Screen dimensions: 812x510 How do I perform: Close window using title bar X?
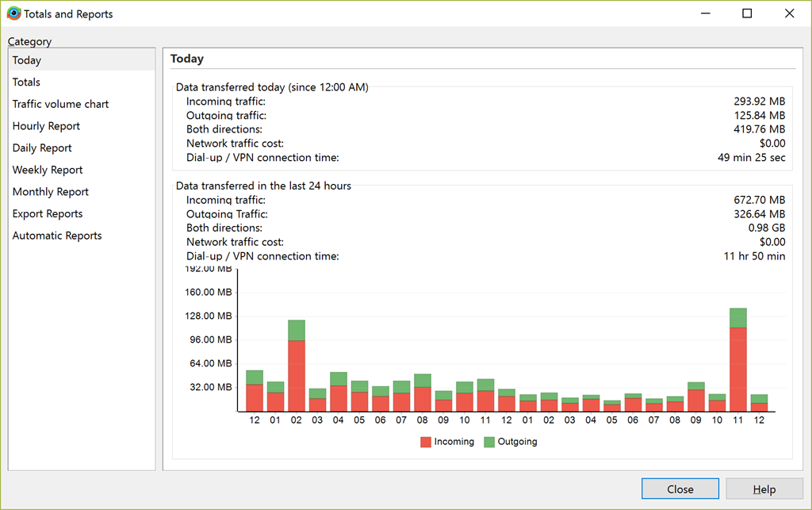pos(789,13)
